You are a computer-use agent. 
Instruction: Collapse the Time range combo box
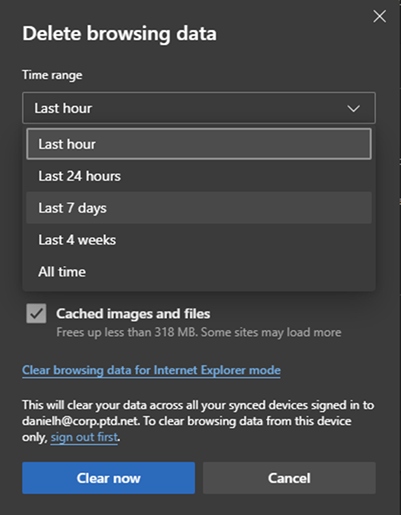[x=199, y=108]
